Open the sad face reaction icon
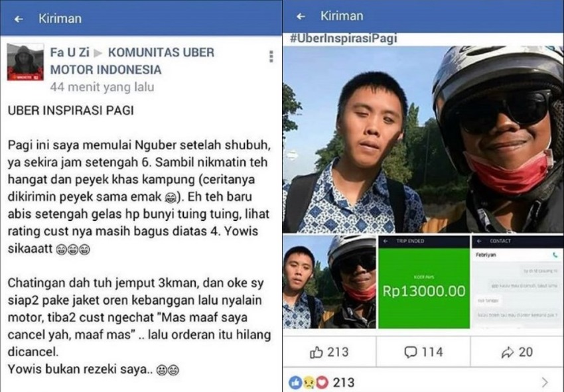 pos(309,382)
